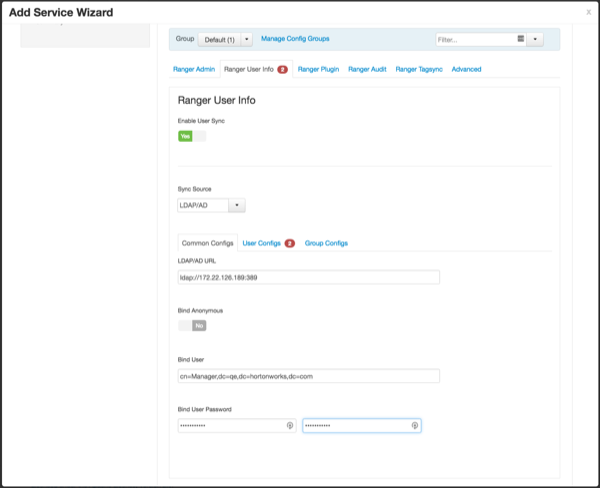Open the Ranger Plugin tab
The width and height of the screenshot is (600, 488).
coord(319,69)
